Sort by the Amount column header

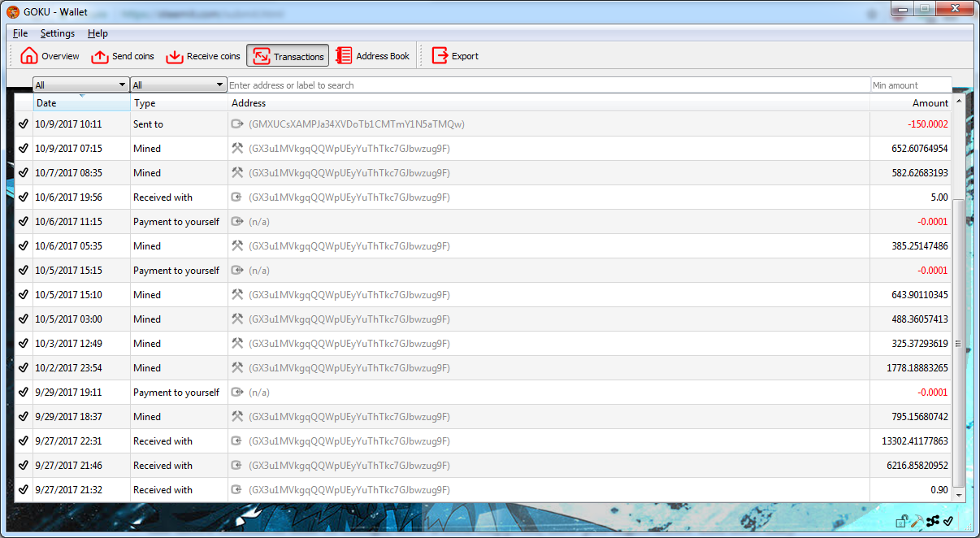click(911, 103)
